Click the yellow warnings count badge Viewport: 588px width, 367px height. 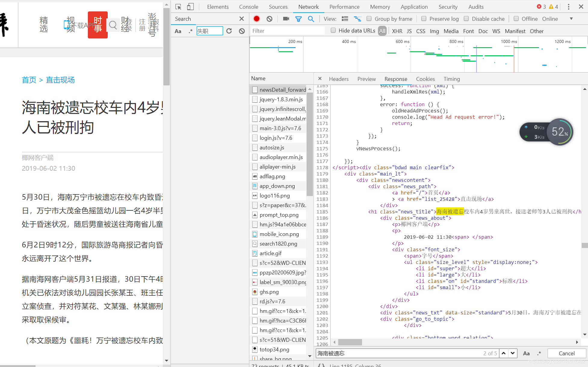pyautogui.click(x=553, y=7)
